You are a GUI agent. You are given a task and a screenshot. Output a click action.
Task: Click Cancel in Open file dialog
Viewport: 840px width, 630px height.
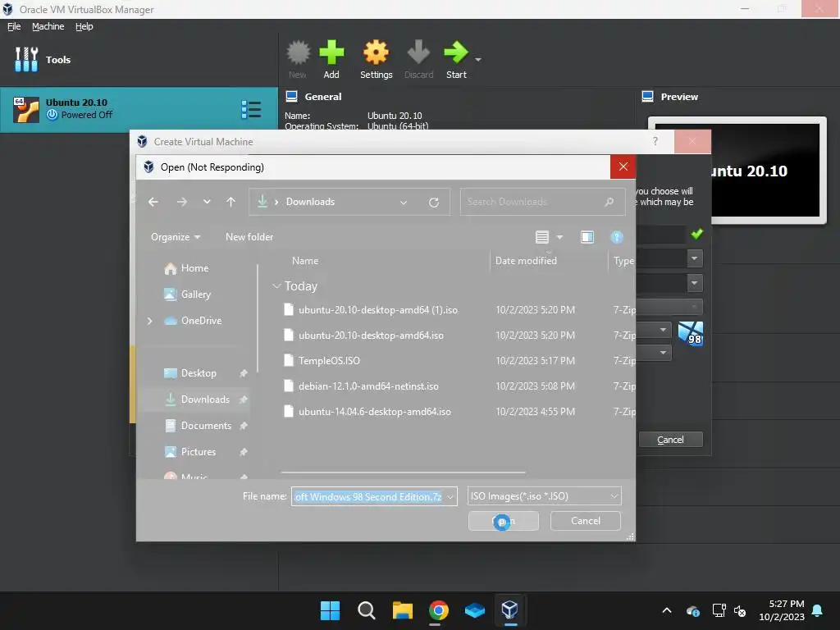pos(585,521)
